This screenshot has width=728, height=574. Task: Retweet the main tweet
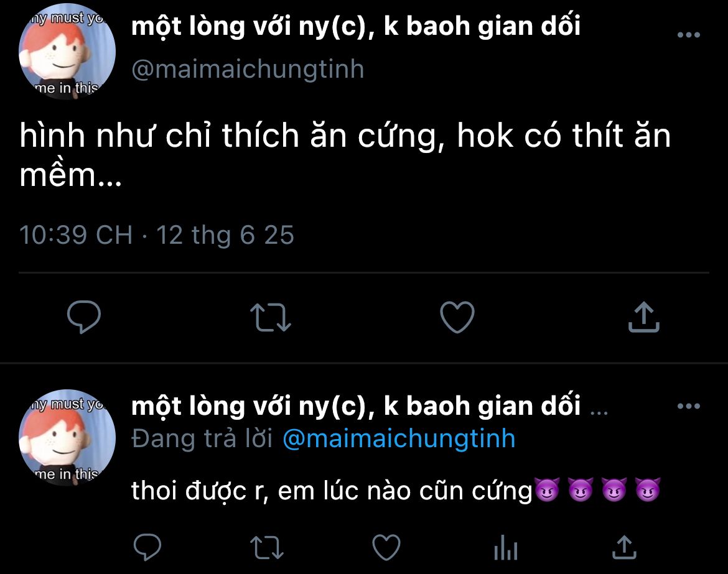coord(271,317)
